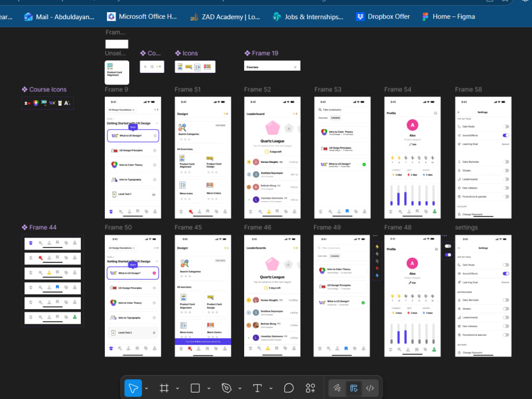Open the Dropbox Offer bookmark
Screen dimensions: 532x399
(x=383, y=16)
